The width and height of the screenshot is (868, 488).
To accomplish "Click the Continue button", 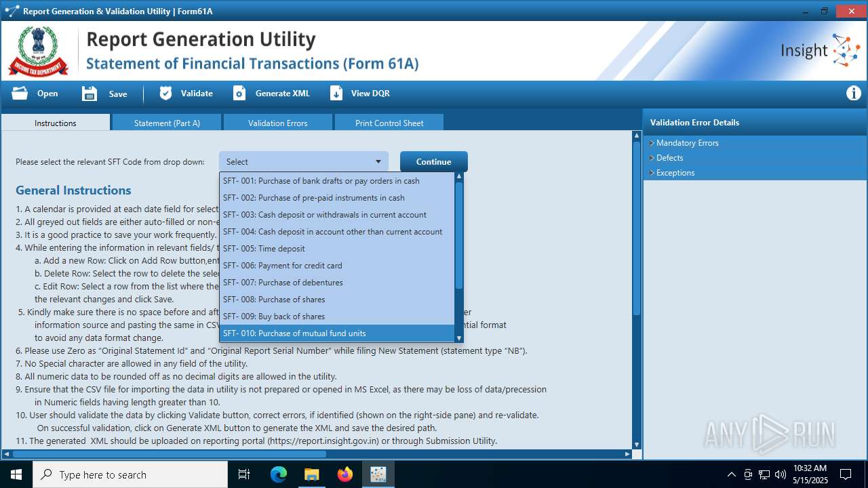I will coord(434,161).
